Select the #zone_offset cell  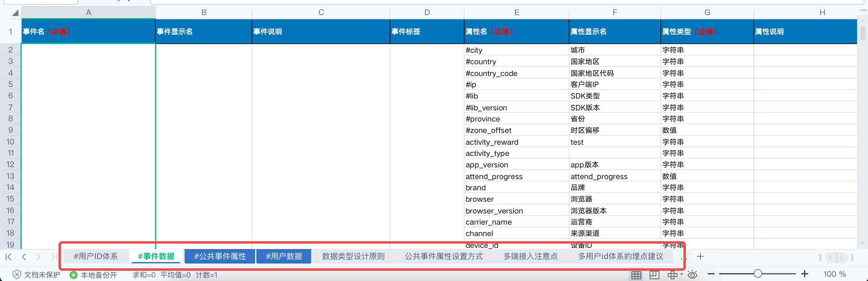point(516,130)
